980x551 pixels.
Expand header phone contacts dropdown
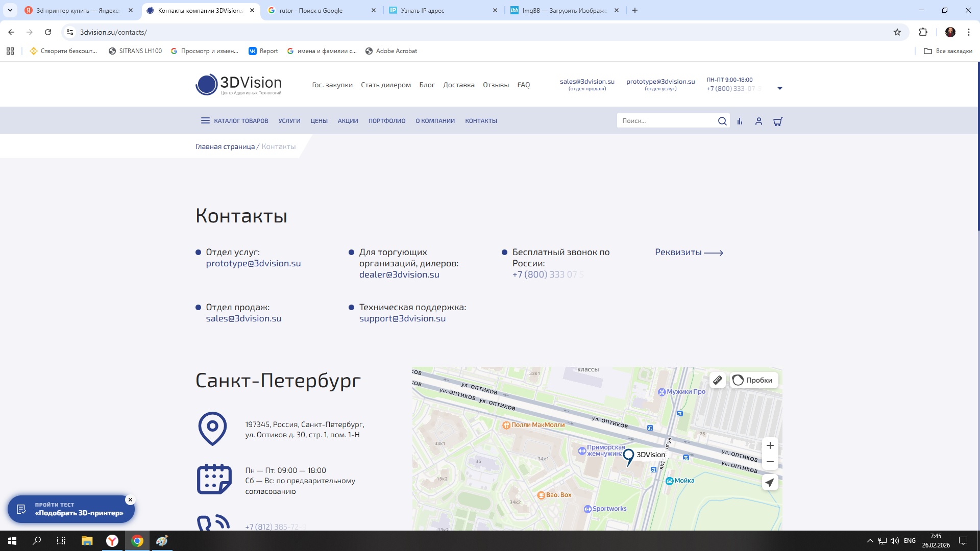779,88
